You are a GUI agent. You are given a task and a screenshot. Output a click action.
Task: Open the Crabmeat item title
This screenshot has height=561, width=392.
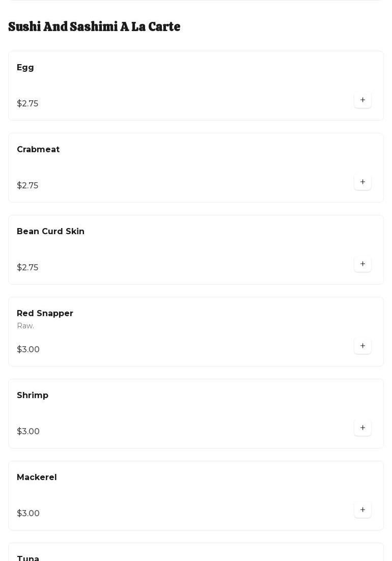click(38, 150)
